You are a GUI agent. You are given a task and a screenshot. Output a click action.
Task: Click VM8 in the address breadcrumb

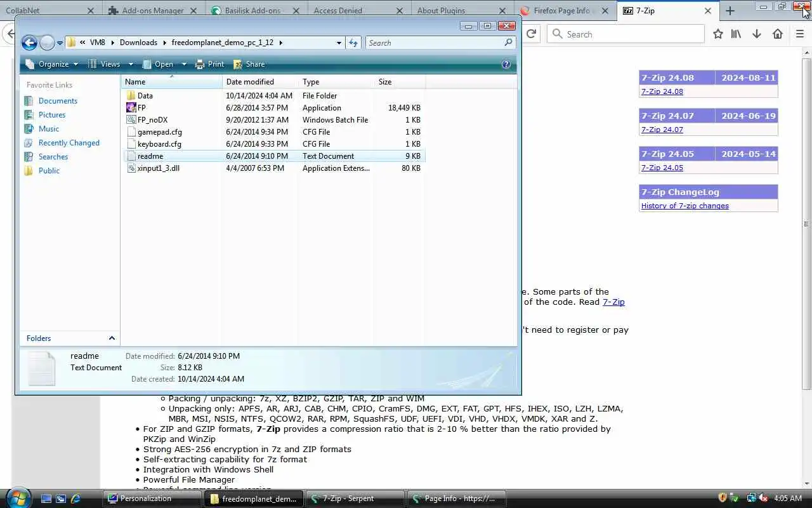[x=98, y=43]
